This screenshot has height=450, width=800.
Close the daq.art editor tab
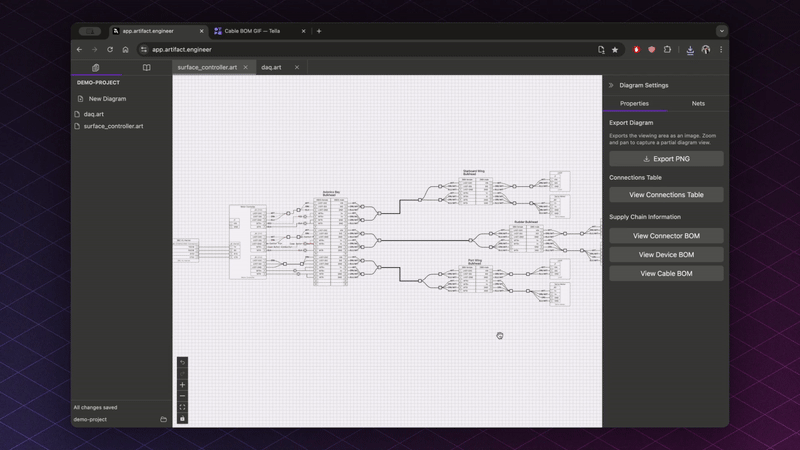click(297, 67)
